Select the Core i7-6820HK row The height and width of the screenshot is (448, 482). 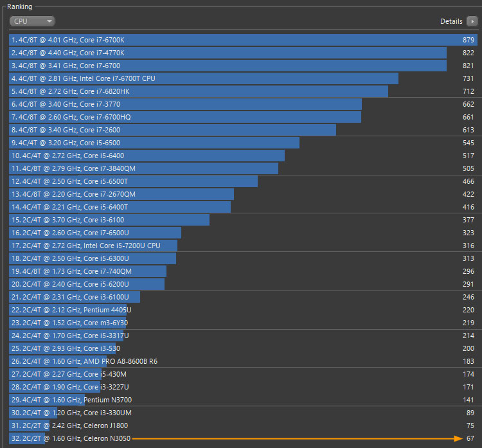pyautogui.click(x=243, y=91)
